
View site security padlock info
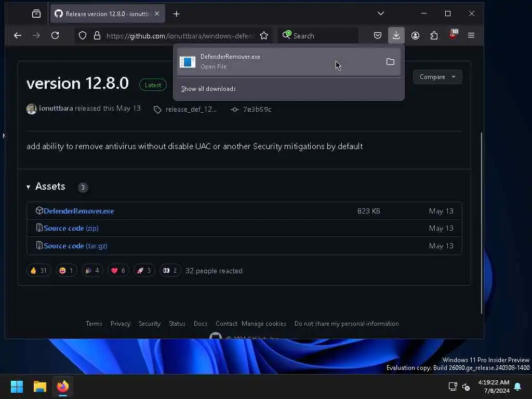[x=97, y=36]
